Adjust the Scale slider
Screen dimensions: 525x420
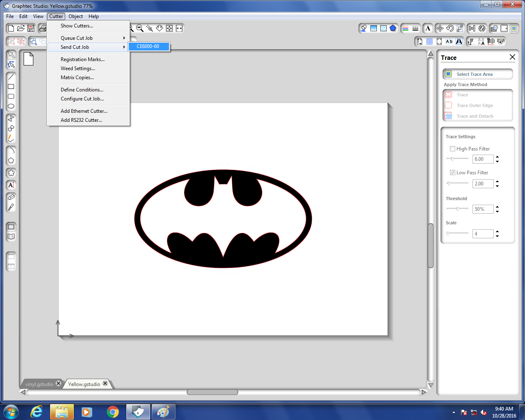[457, 233]
